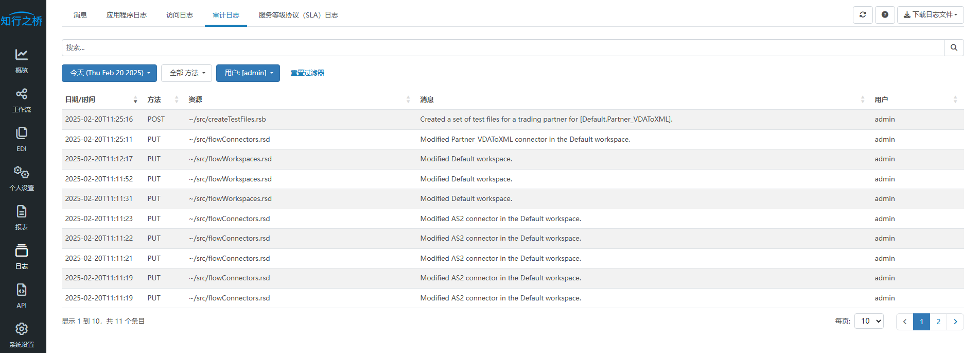Open the 今天 (Thu Feb 20 2025) date filter
The width and height of the screenshot is (980, 353).
[x=110, y=73]
